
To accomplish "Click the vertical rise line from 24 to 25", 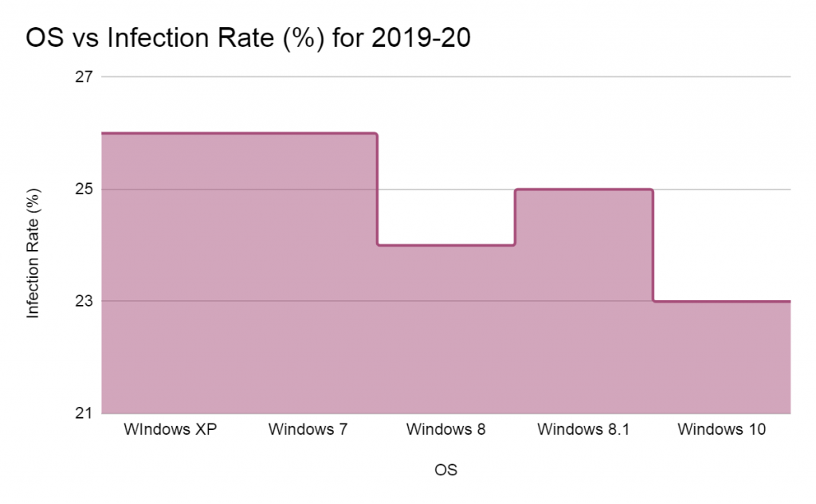I will click(x=515, y=217).
